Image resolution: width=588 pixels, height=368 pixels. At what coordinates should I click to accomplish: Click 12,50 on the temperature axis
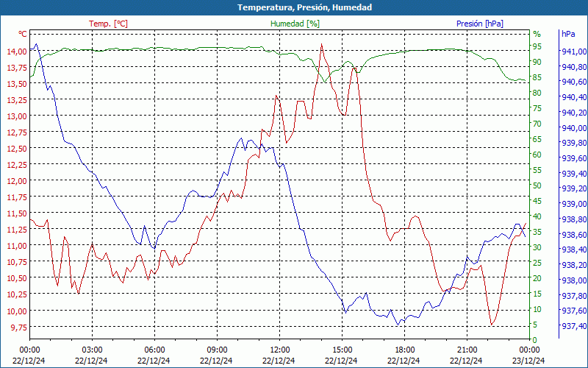(17, 149)
